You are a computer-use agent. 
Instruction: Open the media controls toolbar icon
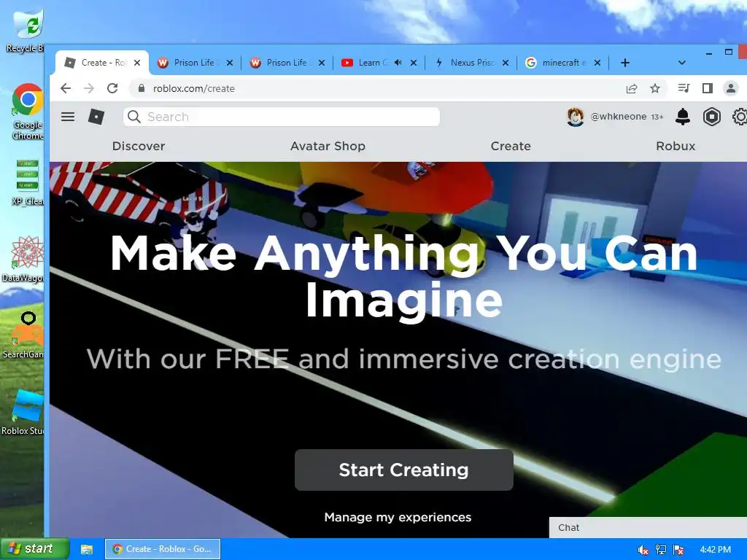point(684,88)
